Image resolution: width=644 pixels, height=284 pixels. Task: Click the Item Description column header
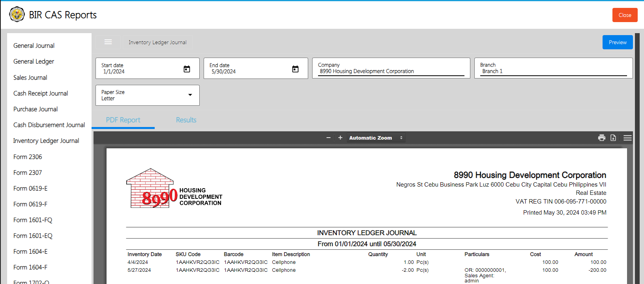pyautogui.click(x=291, y=254)
